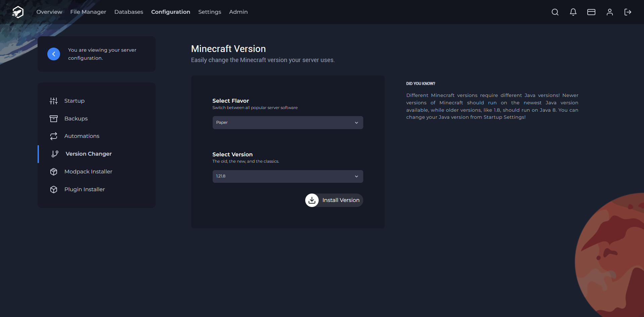Open the Modpack Installer sidebar item
The height and width of the screenshot is (317, 644).
click(x=88, y=172)
